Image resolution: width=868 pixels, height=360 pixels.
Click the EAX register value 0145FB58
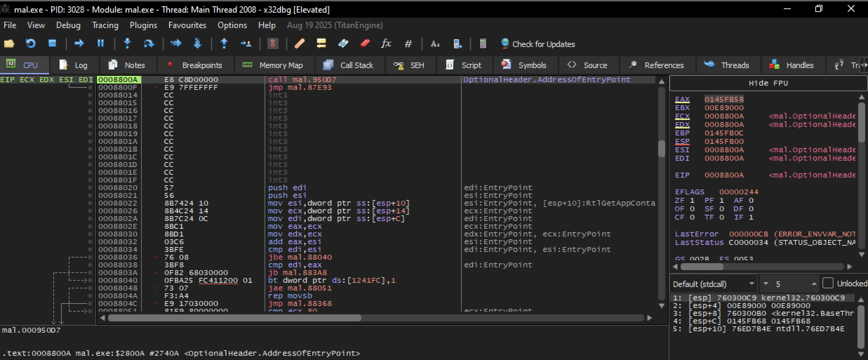[x=724, y=99]
